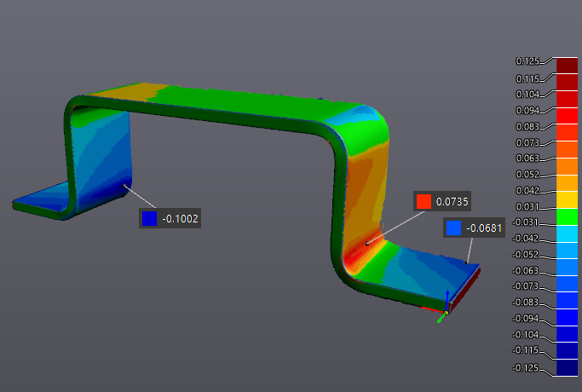Viewport: 582px width, 392px height.
Task: Select the -0.0681 deviation annotation label
Action: 474,228
